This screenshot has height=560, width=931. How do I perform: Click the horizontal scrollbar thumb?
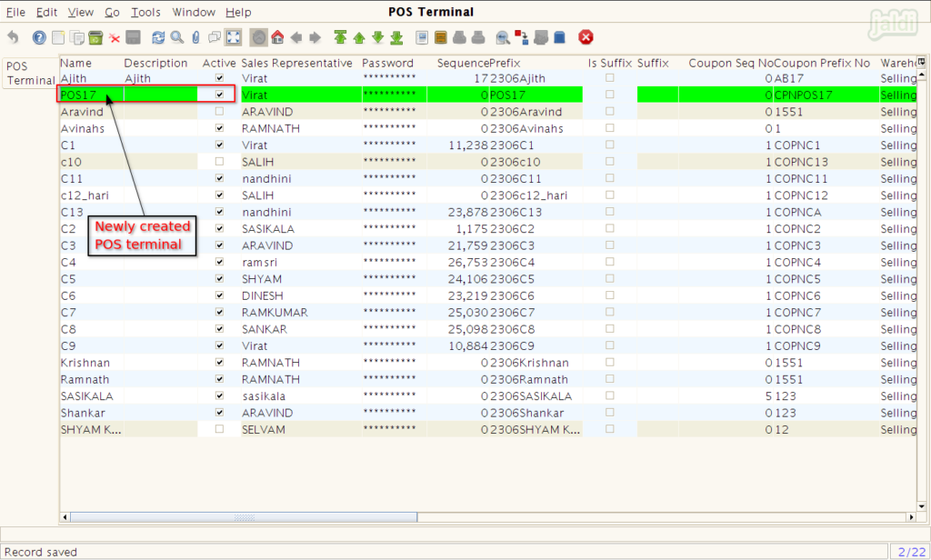click(244, 517)
